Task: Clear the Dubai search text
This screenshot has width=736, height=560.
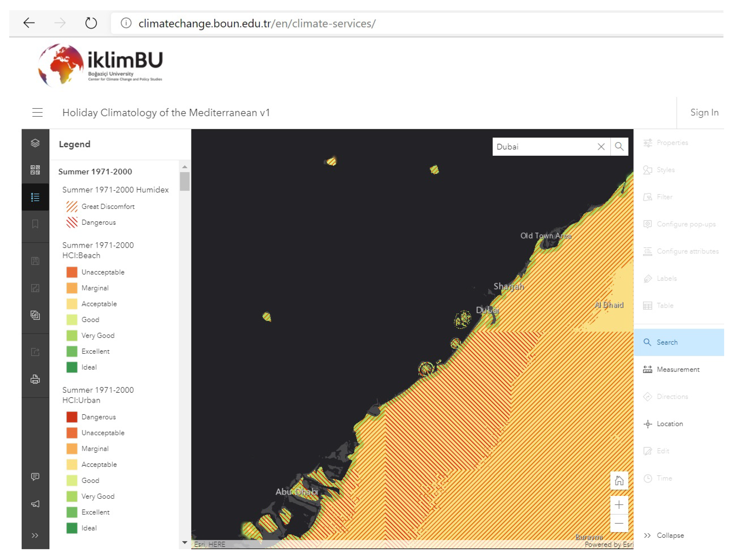Action: [x=601, y=147]
